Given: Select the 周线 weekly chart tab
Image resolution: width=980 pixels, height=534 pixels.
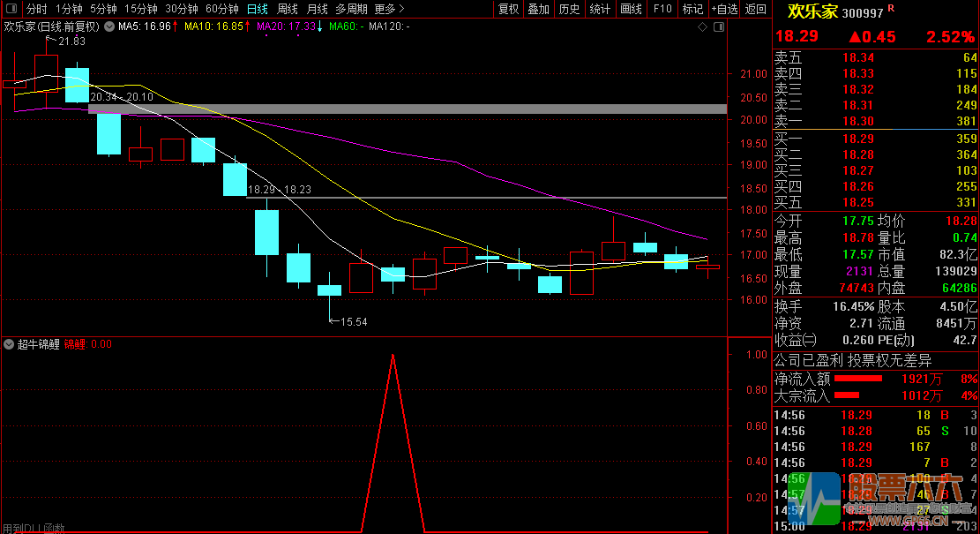Looking at the screenshot, I should (288, 9).
